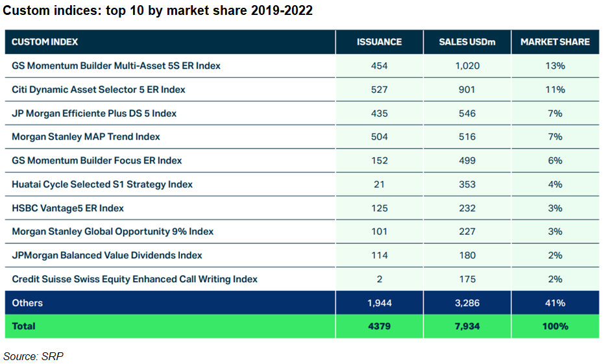Screen dimensions: 608x364
Task: Select issuance value 101
Action: [x=379, y=232]
